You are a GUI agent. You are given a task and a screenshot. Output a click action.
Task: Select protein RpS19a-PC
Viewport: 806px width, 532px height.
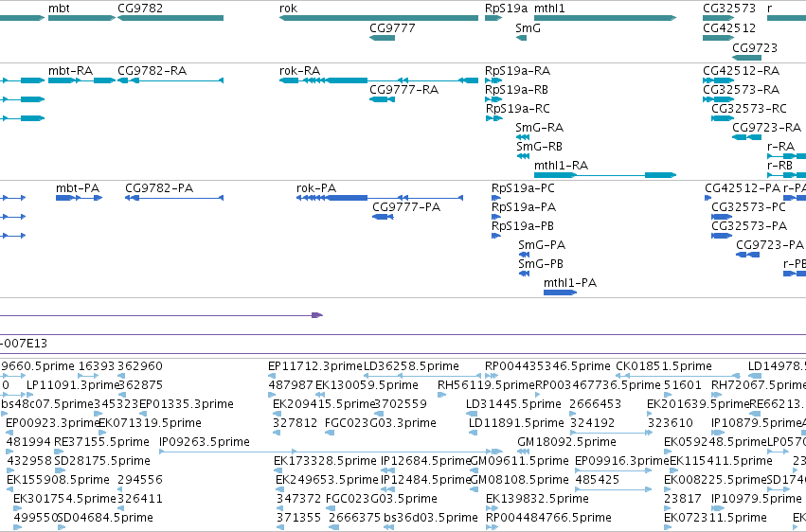tap(496, 198)
